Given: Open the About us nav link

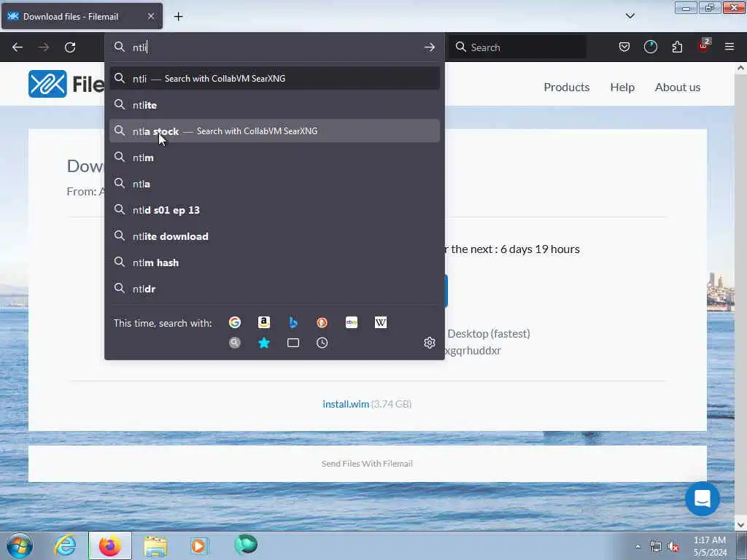Looking at the screenshot, I should pos(678,87).
